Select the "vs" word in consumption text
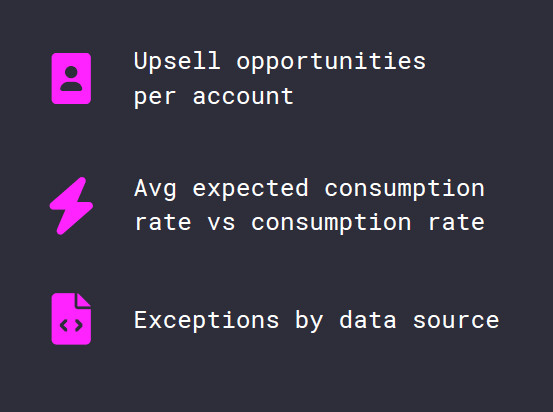This screenshot has height=412, width=553. click(221, 223)
